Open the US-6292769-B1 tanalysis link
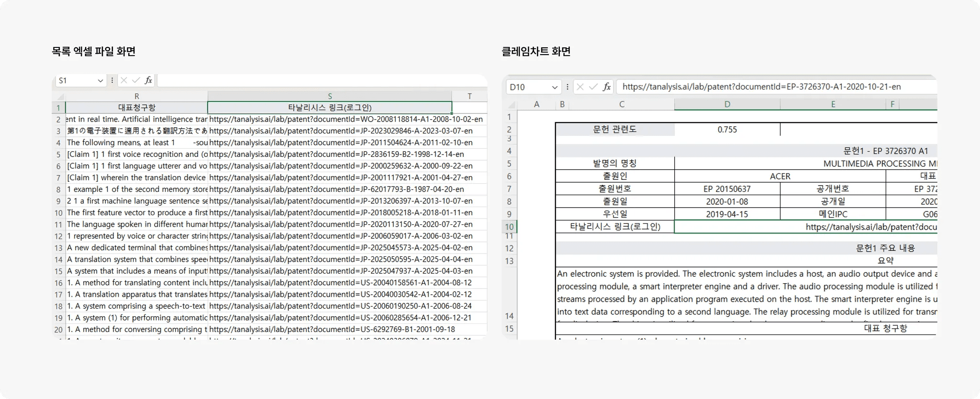This screenshot has width=980, height=399. tap(332, 329)
